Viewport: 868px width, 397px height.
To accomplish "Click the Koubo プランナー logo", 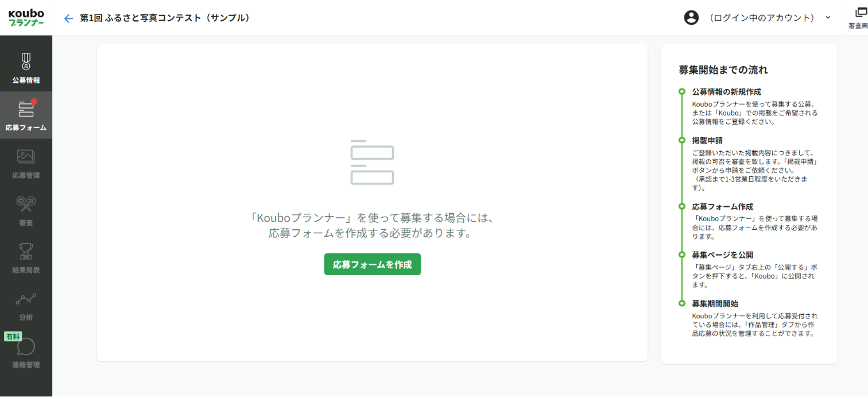I will click(26, 18).
